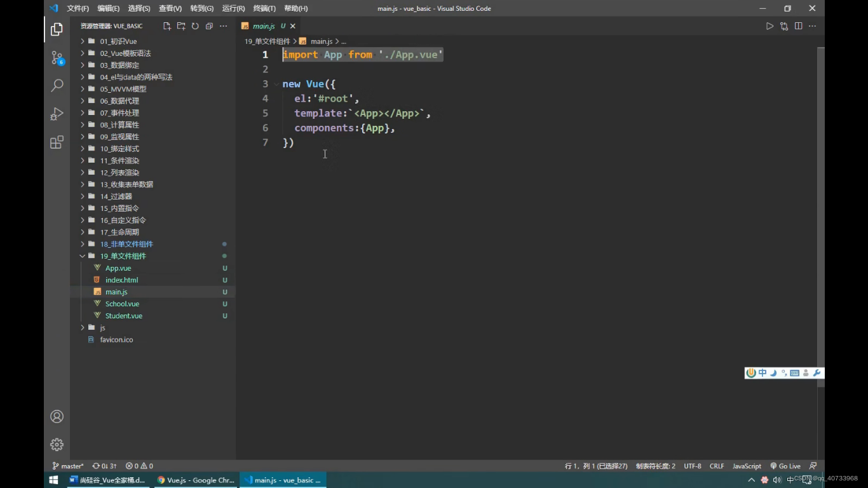The image size is (868, 488).
Task: Synchronize changes in the status bar
Action: coord(104,466)
